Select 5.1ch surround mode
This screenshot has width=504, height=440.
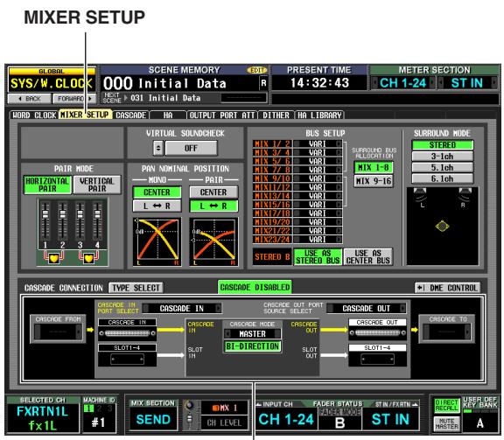(442, 168)
